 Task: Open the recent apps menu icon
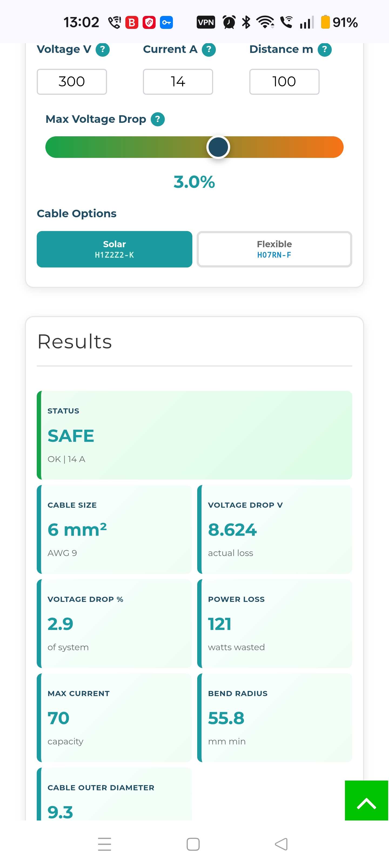(x=105, y=844)
